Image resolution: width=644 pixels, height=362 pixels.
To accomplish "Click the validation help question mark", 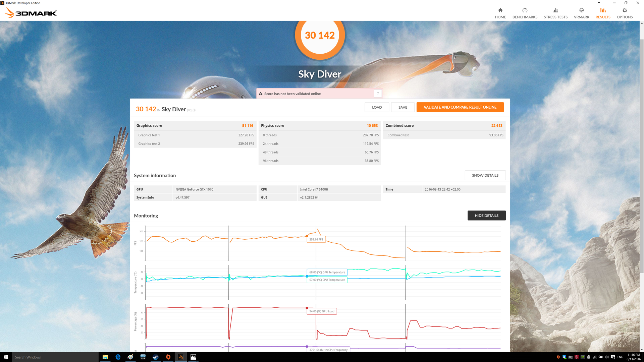I will coord(378,94).
